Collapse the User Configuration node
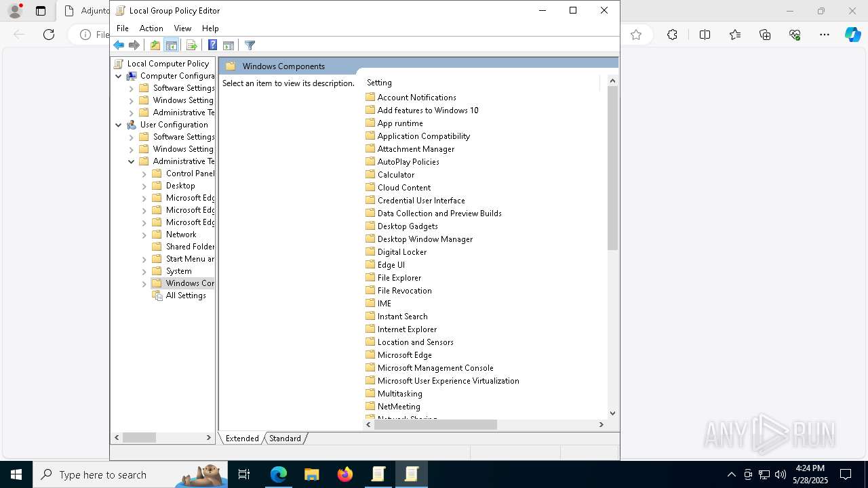This screenshot has height=488, width=868. (119, 125)
